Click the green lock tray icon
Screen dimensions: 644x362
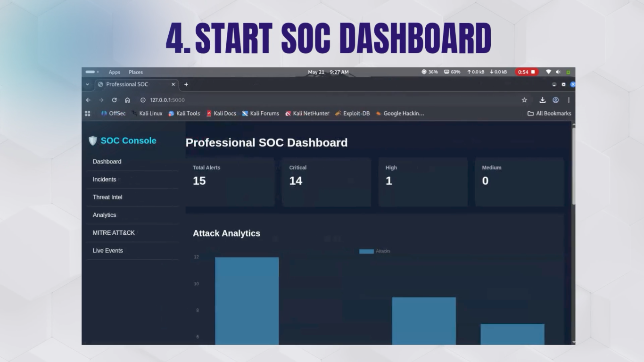point(568,72)
